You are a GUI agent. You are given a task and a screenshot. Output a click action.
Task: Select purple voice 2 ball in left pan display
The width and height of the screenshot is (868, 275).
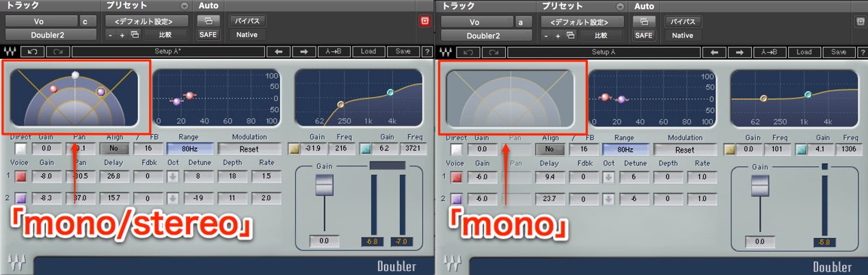[x=100, y=91]
